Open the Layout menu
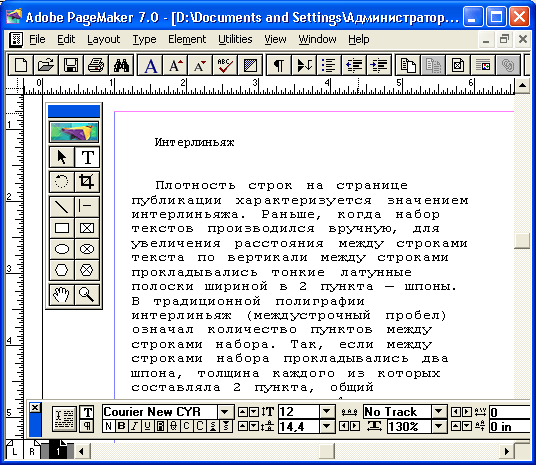This screenshot has height=465, width=536. 103,39
